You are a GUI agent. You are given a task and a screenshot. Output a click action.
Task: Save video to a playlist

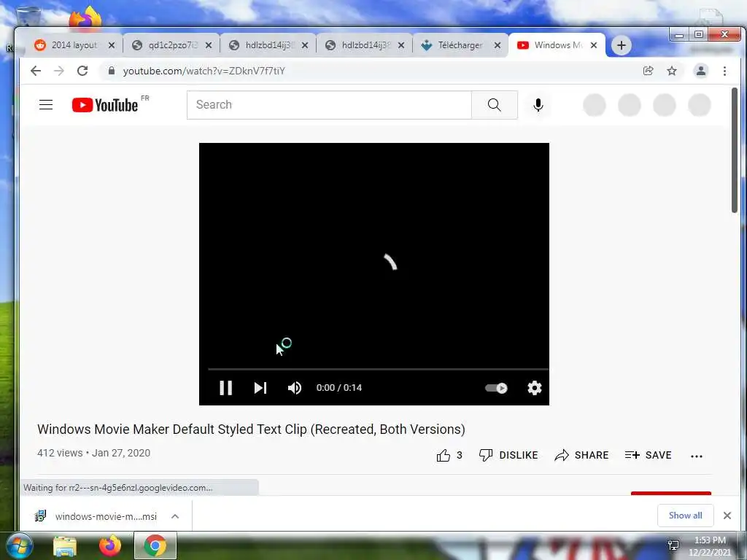click(x=648, y=455)
